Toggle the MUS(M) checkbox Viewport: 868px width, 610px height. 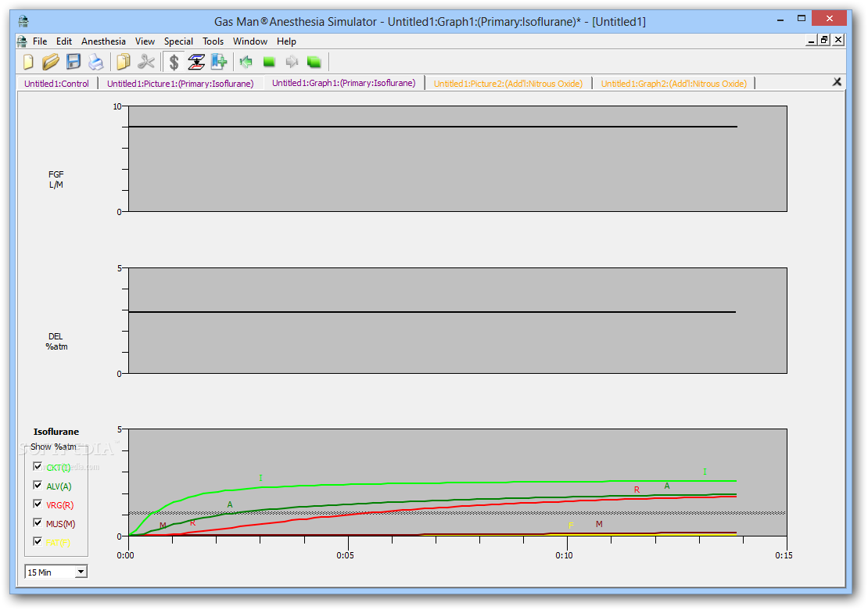[38, 523]
